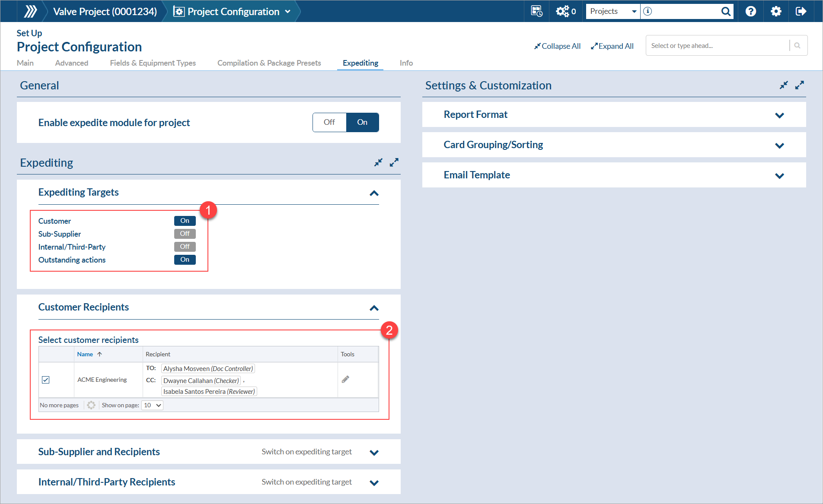Expand the Internal/Third-Party Recipients panel

click(374, 482)
